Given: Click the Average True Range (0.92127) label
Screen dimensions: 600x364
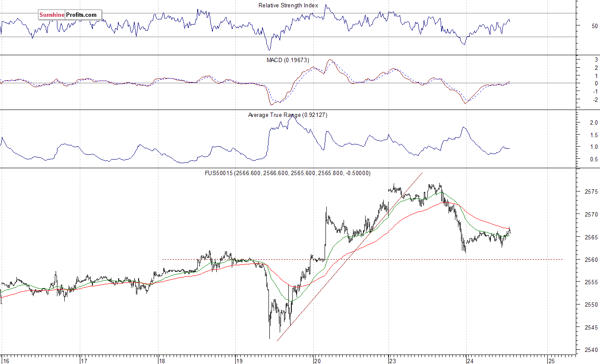Looking at the screenshot, I should coord(287,115).
